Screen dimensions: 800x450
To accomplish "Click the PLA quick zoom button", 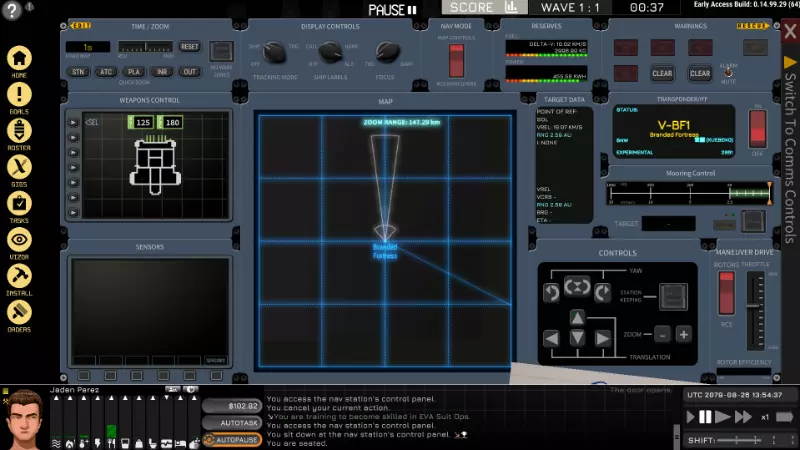I will tap(134, 72).
